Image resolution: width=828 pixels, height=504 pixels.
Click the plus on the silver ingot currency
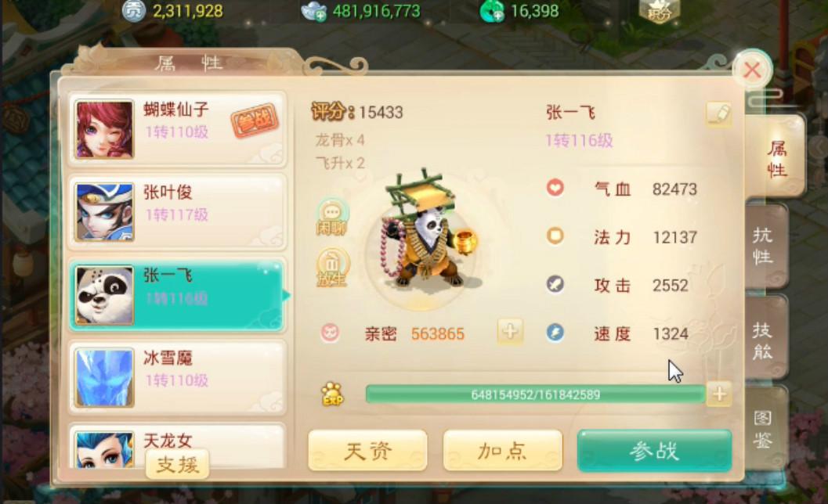pyautogui.click(x=320, y=16)
